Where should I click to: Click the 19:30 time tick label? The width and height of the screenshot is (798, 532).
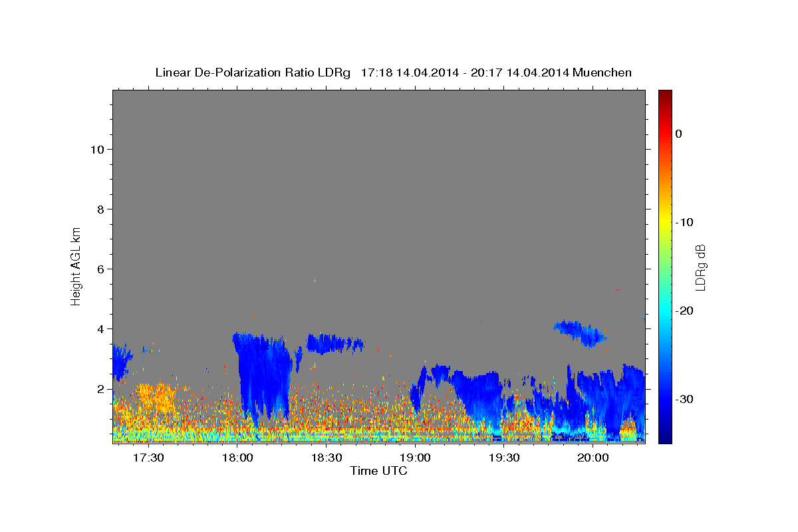click(x=504, y=458)
